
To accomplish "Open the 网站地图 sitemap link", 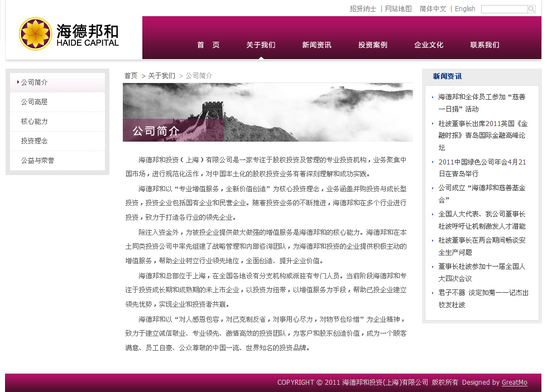I will 399,9.
